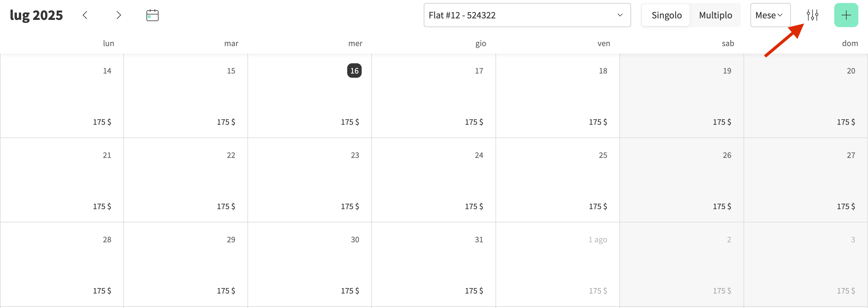This screenshot has height=308, width=868.
Task: Open the Flat #12 - 524322 property dropdown
Action: [527, 15]
